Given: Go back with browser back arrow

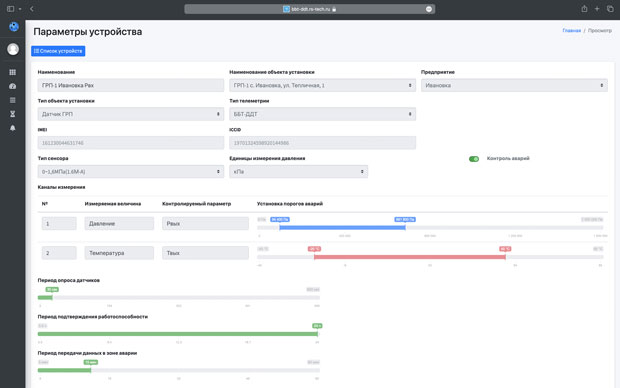Looking at the screenshot, I should tap(32, 9).
